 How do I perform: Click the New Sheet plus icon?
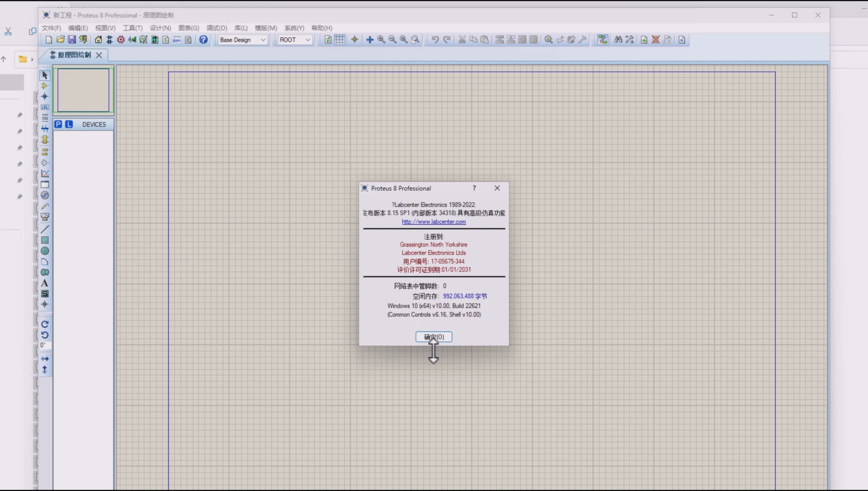[x=644, y=39]
